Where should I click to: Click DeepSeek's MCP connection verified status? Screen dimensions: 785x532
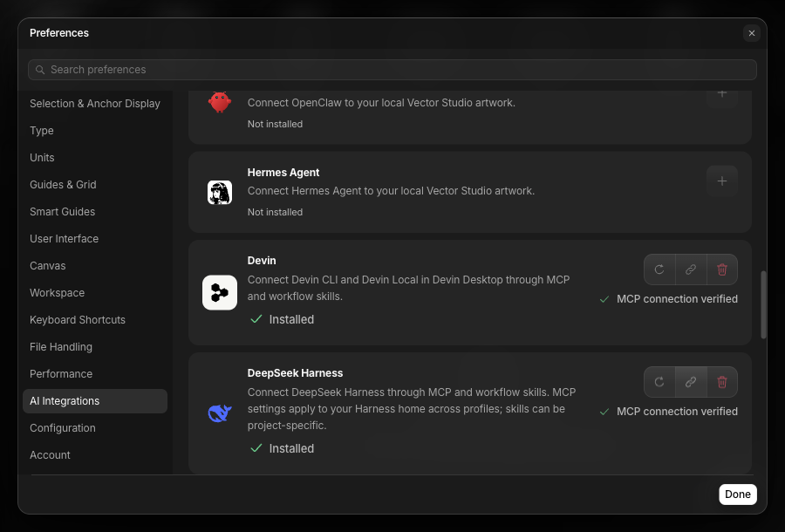[669, 412]
